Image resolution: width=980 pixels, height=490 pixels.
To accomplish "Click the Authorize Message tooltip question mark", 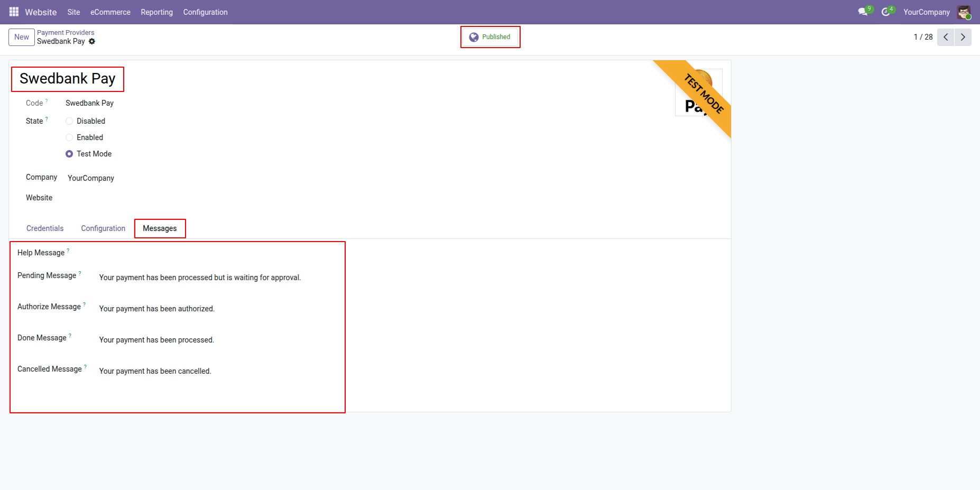I will point(85,304).
